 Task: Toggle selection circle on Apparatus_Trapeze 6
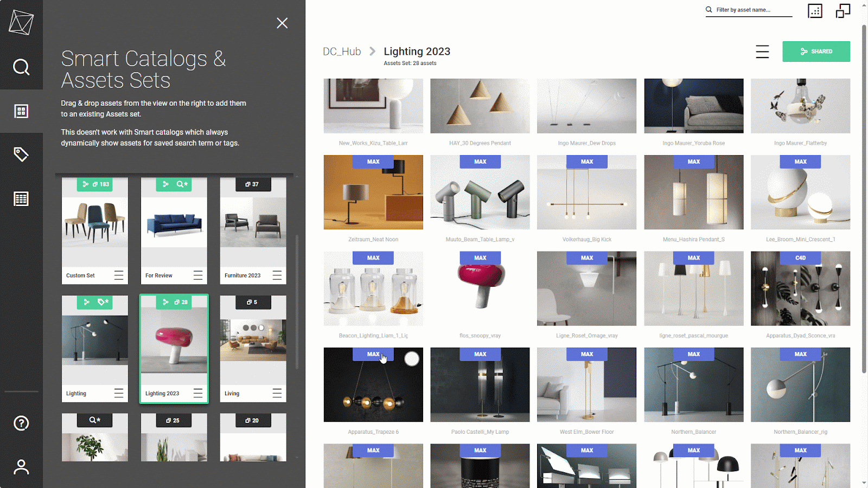[x=412, y=359]
